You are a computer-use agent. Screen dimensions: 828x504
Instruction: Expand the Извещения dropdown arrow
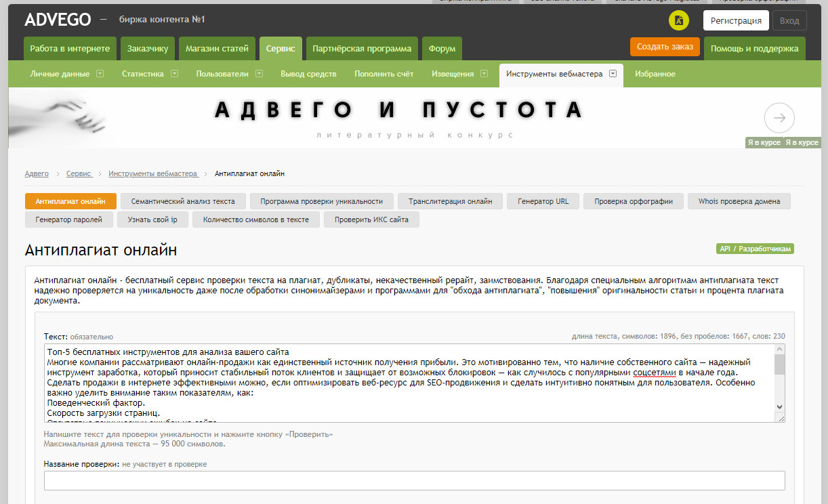point(484,74)
